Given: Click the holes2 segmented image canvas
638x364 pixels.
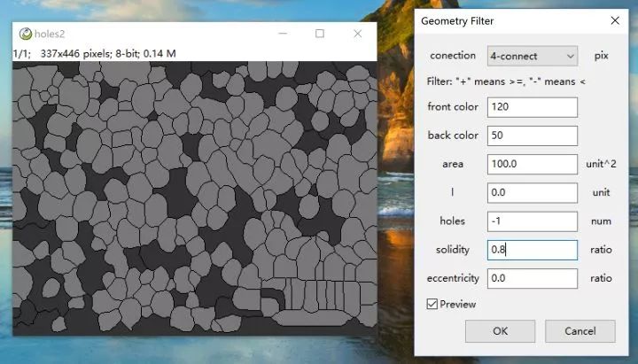Looking at the screenshot, I should (x=195, y=197).
